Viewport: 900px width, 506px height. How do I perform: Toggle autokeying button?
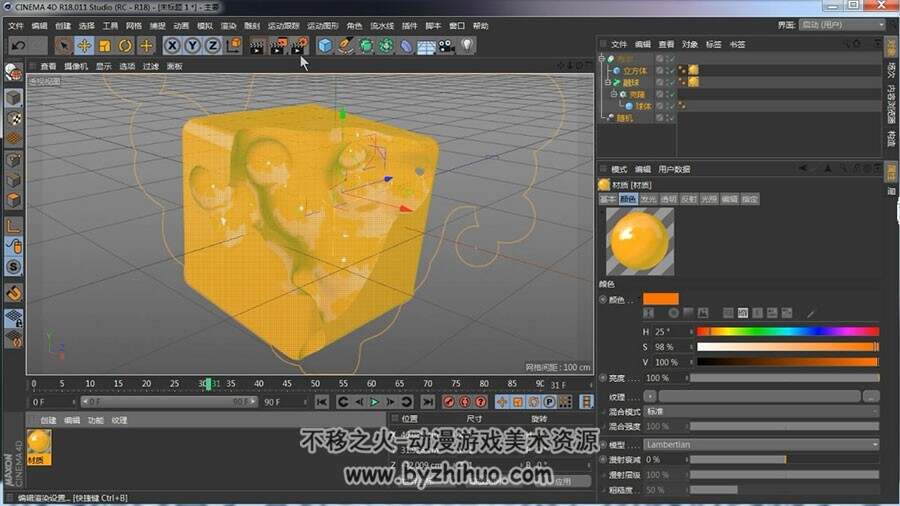465,402
